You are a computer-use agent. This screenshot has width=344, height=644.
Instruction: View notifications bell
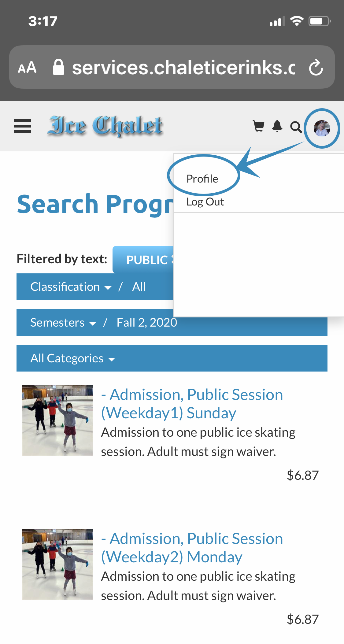click(x=277, y=126)
